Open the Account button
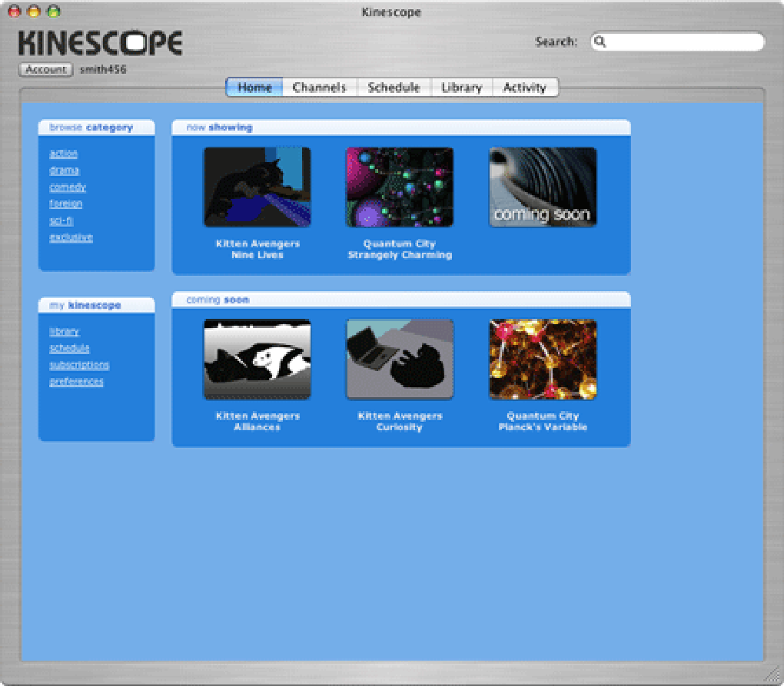The image size is (784, 686). click(45, 69)
